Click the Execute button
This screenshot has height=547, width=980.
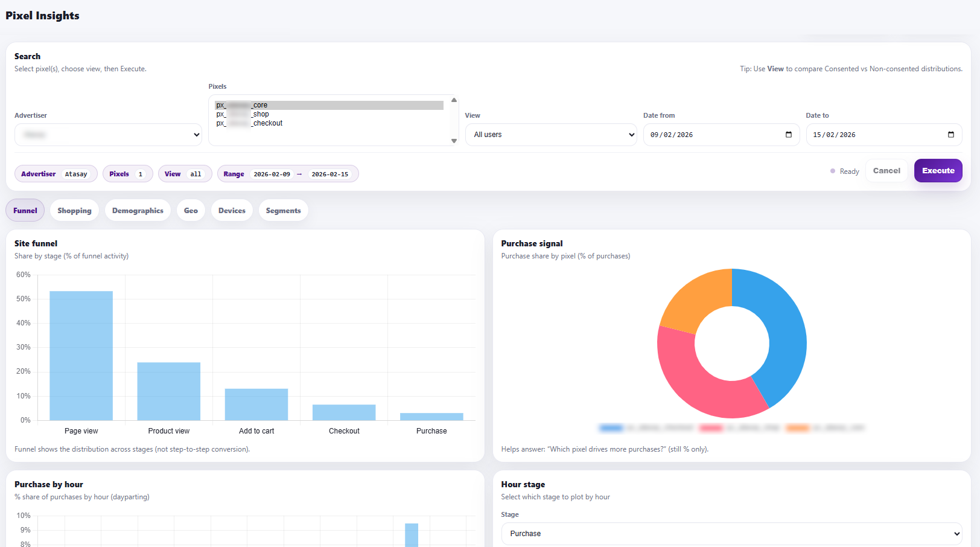pos(938,170)
